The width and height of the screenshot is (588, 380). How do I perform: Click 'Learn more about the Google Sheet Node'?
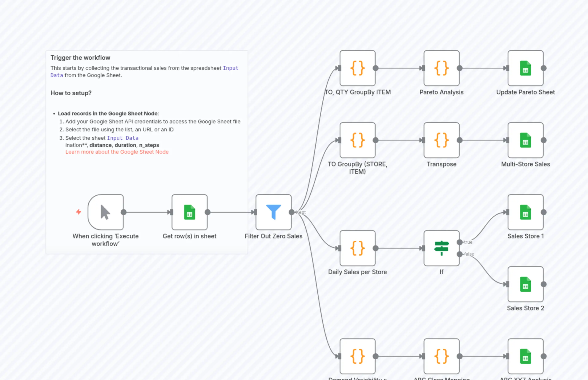pos(117,152)
